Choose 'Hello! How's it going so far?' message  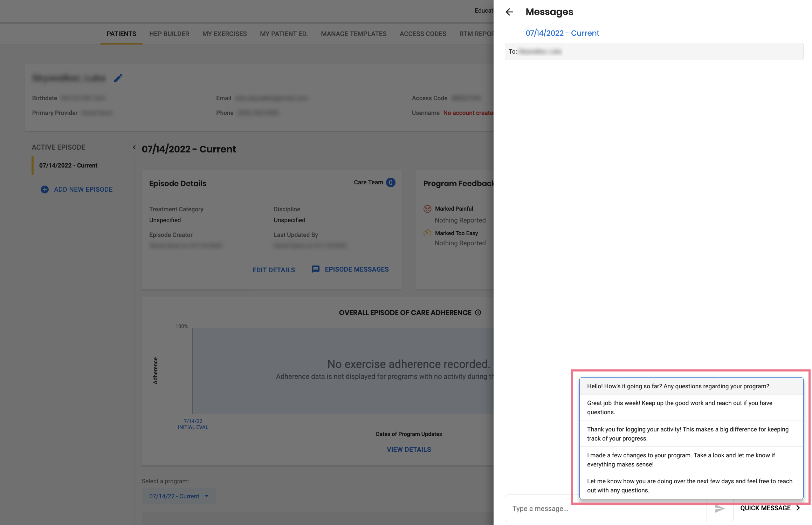click(x=691, y=386)
